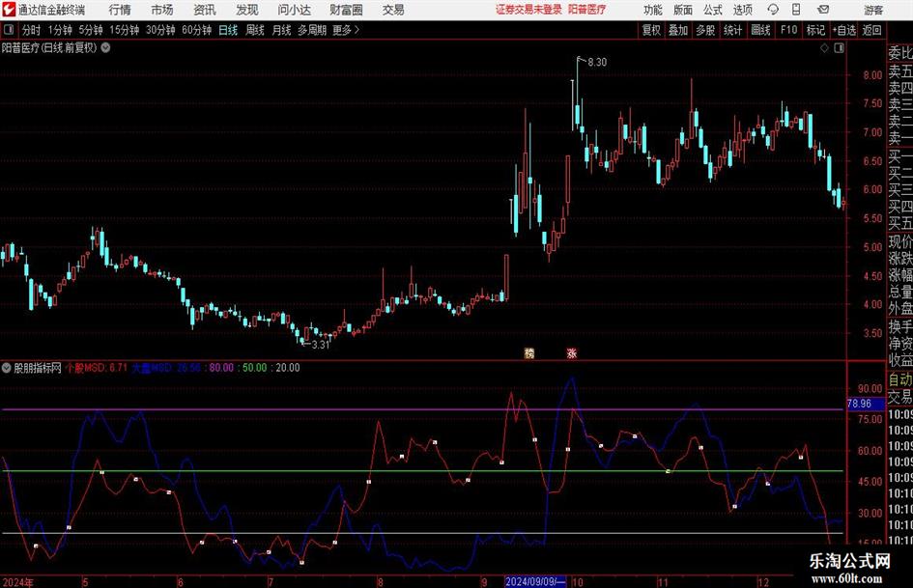Expand the 更多 periods menu
Viewport: 913px width, 588px height.
[x=346, y=30]
